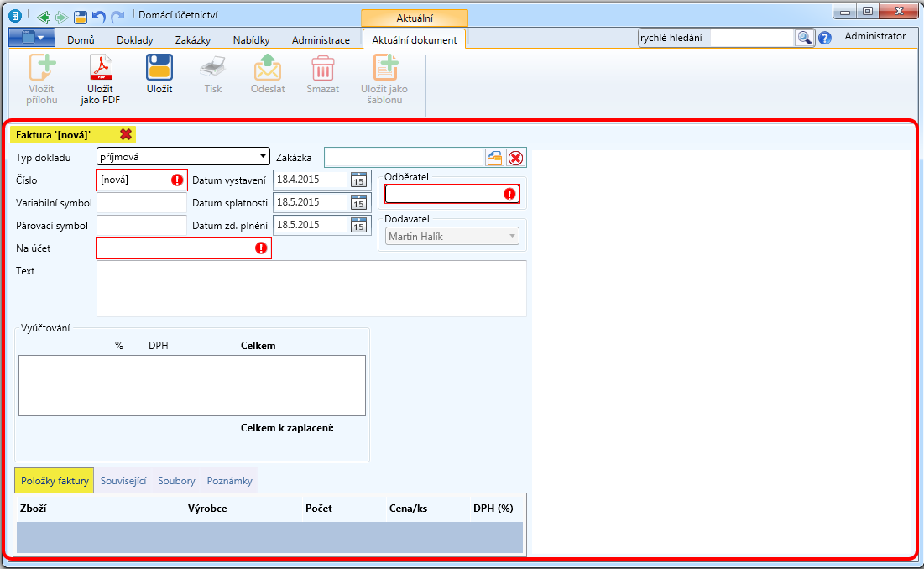Switch to the Související tab
924x569 pixels.
(x=123, y=481)
